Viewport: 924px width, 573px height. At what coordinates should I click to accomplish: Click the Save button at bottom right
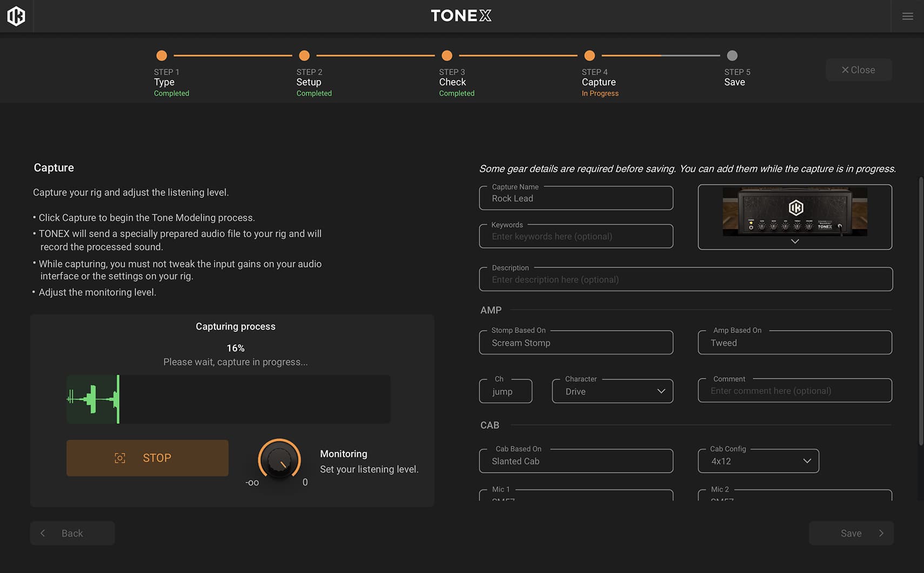851,533
